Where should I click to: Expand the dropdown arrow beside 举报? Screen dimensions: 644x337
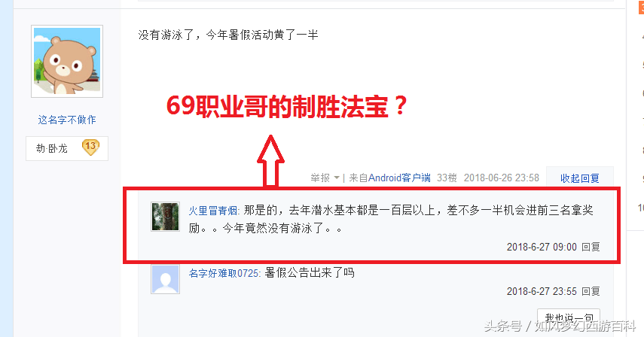click(x=337, y=178)
